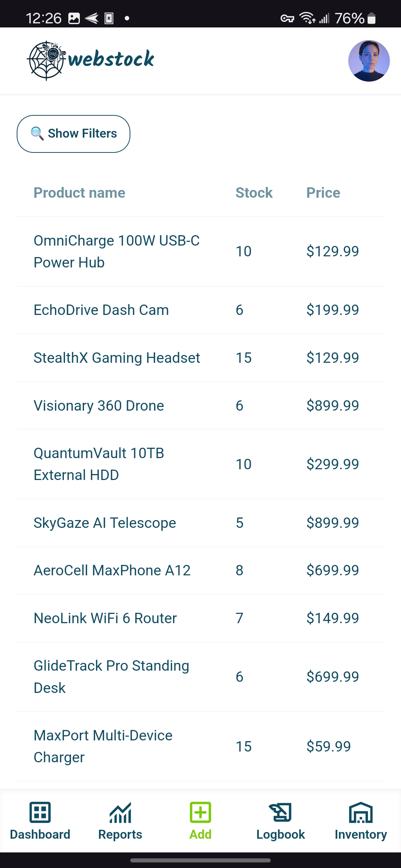Open the Logbook icon
The height and width of the screenshot is (868, 401).
pyautogui.click(x=281, y=812)
